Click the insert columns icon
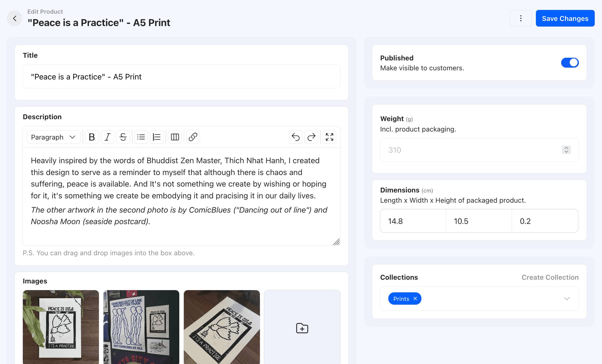The height and width of the screenshot is (364, 602). [x=175, y=137]
